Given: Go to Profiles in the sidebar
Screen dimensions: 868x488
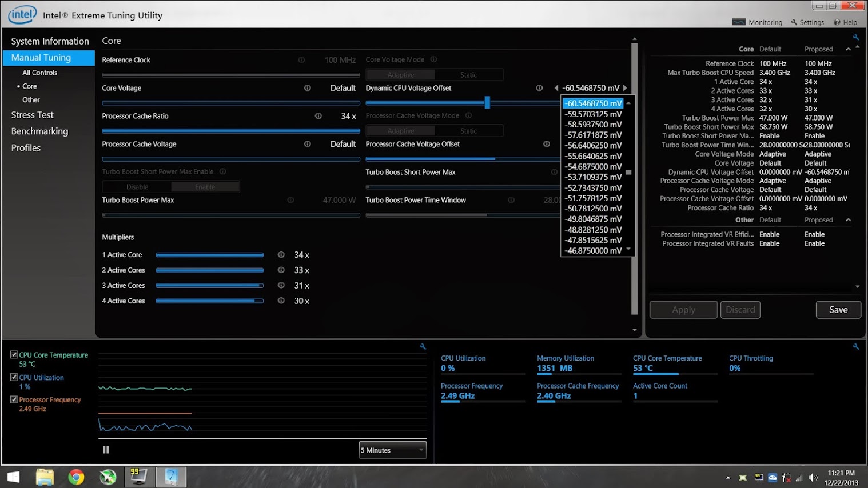Looking at the screenshot, I should pyautogui.click(x=26, y=147).
